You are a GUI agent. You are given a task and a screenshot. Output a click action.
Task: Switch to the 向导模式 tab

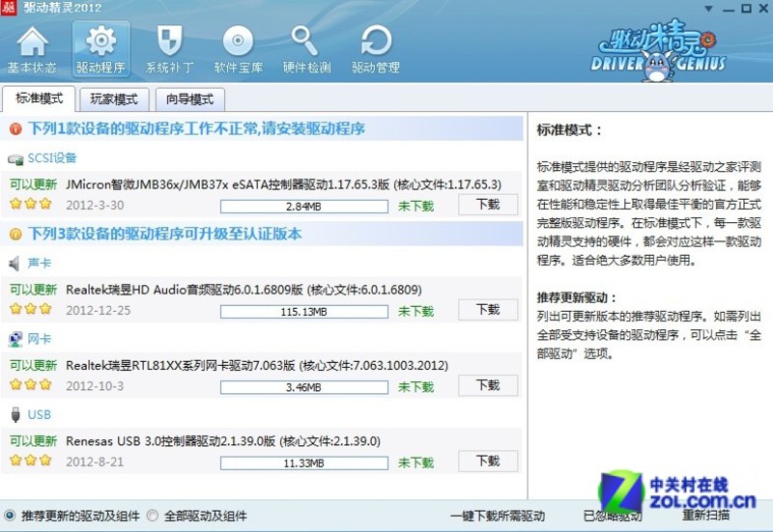coord(189,99)
